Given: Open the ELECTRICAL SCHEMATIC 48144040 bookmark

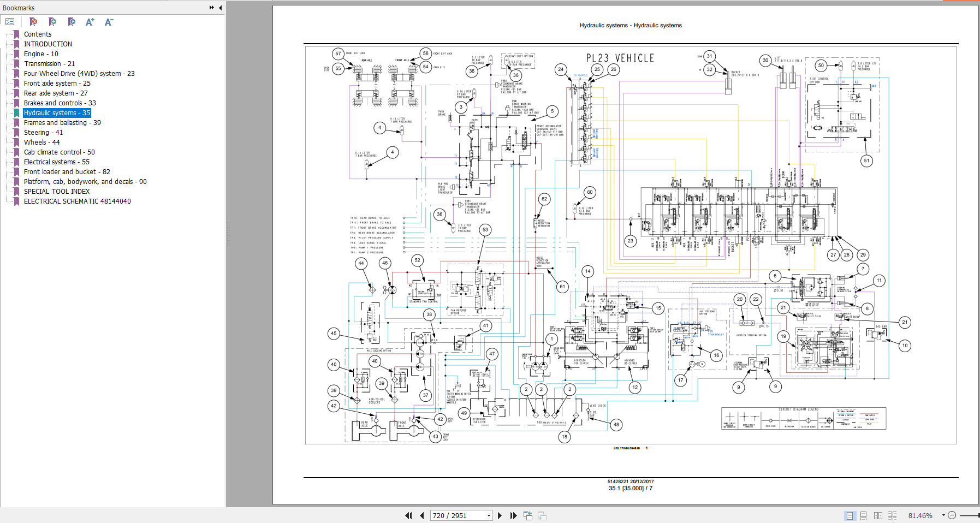Looking at the screenshot, I should pos(78,201).
